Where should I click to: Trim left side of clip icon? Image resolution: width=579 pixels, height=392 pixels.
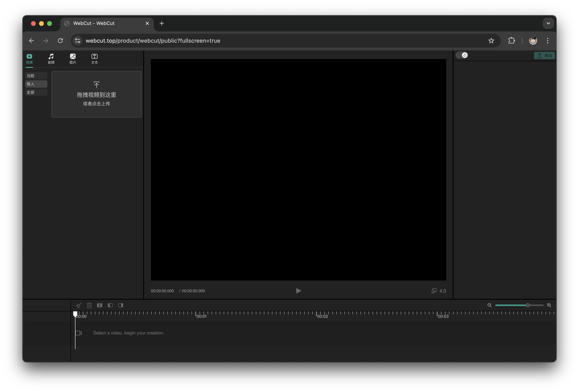pyautogui.click(x=110, y=305)
